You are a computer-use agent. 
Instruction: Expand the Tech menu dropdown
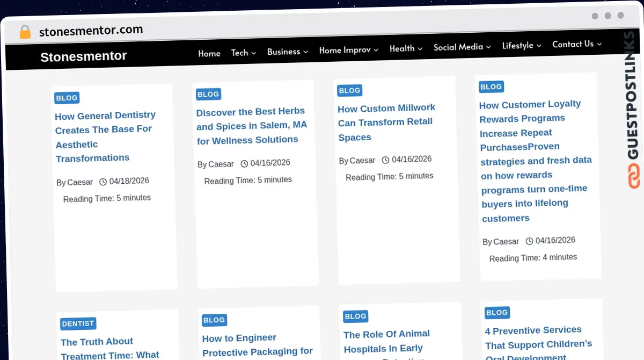click(x=244, y=53)
